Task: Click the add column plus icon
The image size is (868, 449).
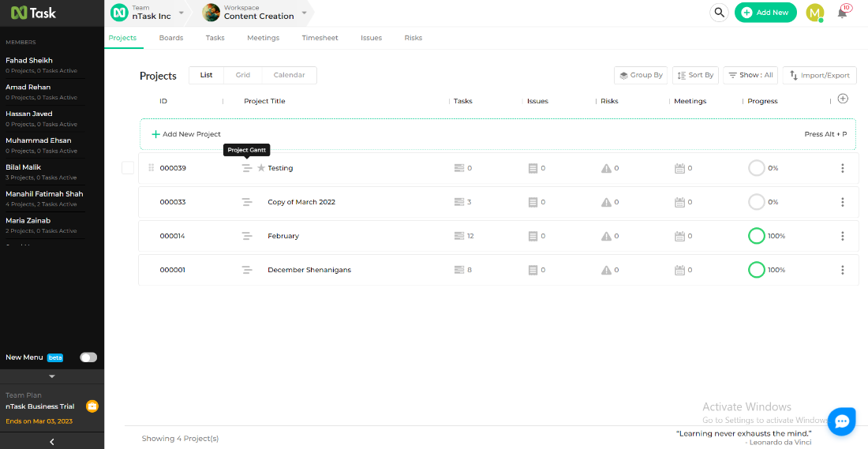Action: (x=843, y=99)
